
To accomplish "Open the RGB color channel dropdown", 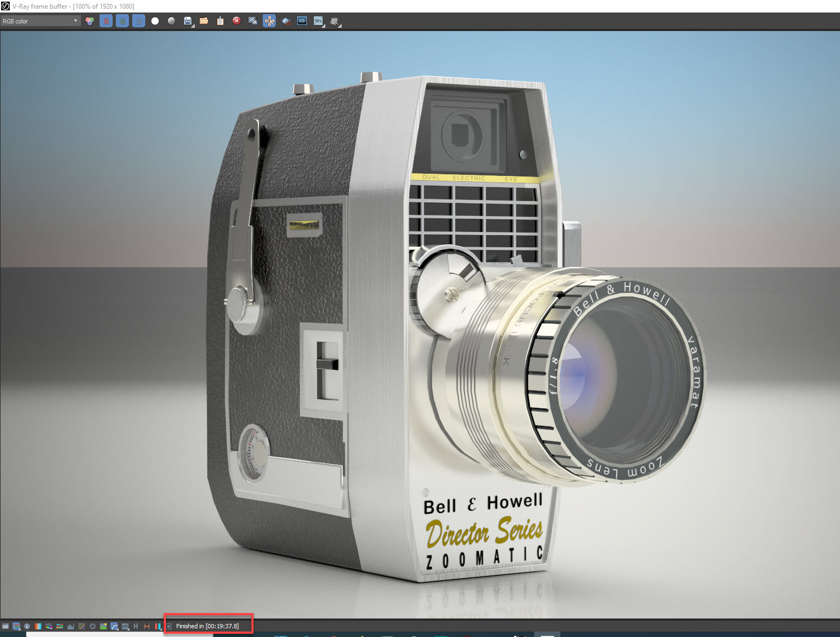I will click(x=40, y=21).
